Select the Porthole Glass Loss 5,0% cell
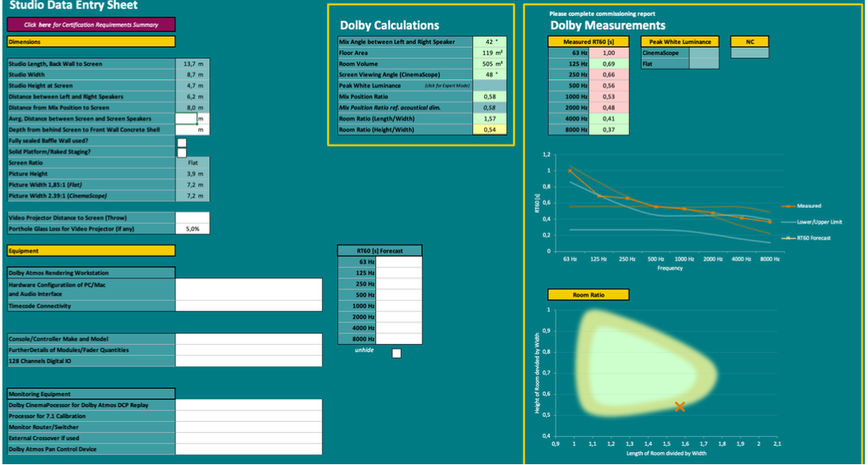This screenshot has height=465, width=868. [x=192, y=228]
